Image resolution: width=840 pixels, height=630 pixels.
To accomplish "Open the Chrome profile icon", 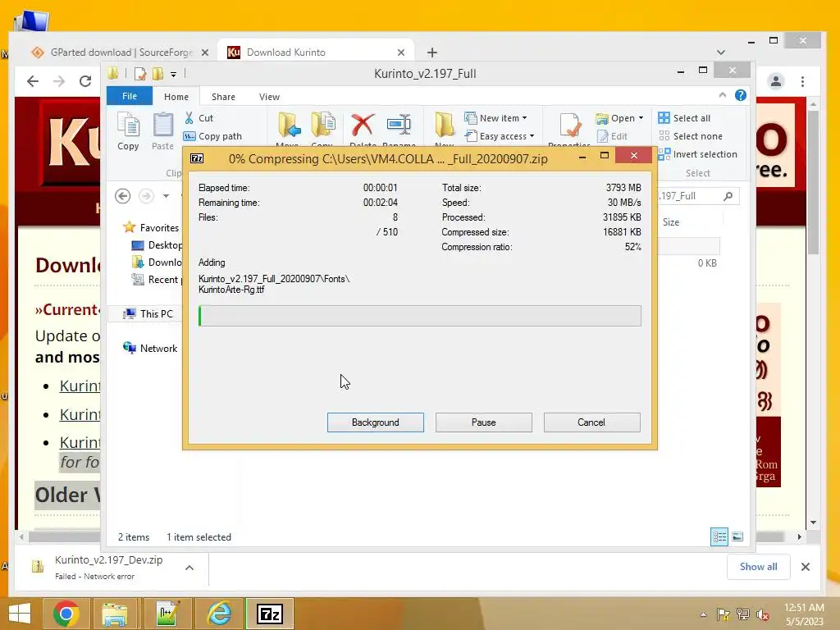I will coord(776,81).
